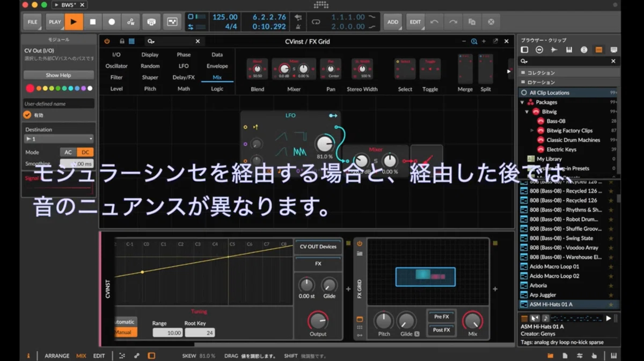The height and width of the screenshot is (361, 644).
Task: Set the tempo field showing 125.00
Action: click(225, 17)
